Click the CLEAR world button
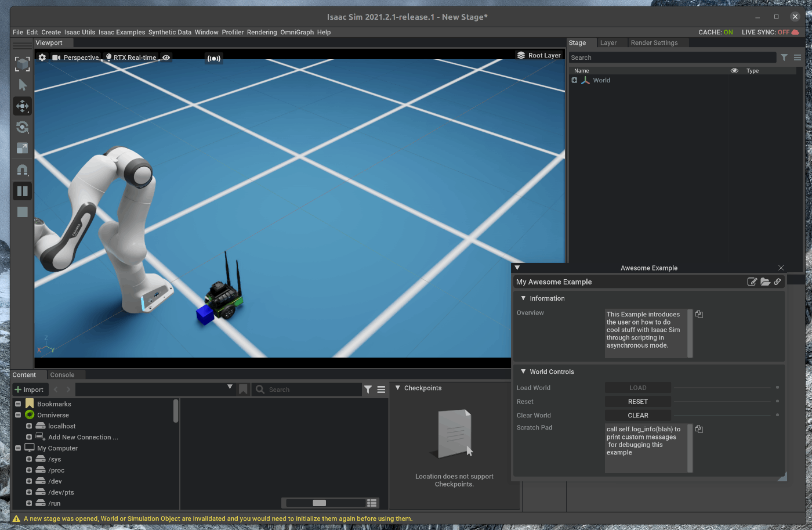This screenshot has height=530, width=812. pyautogui.click(x=638, y=416)
